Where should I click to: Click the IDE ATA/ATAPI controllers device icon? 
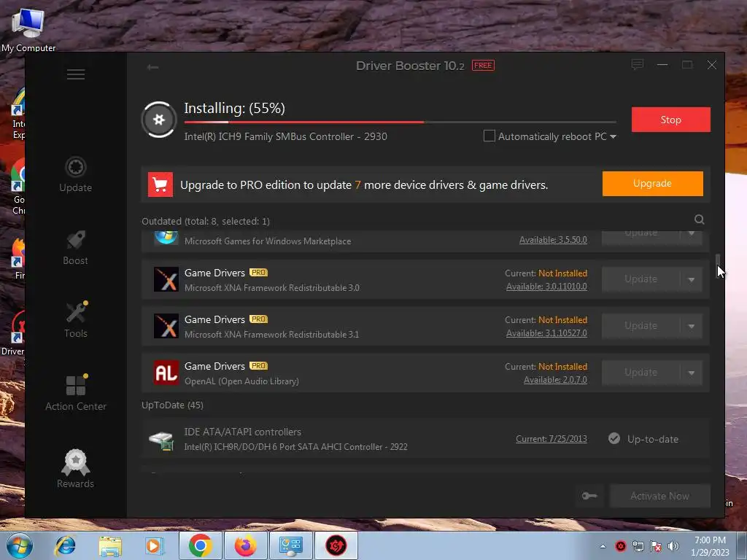pos(161,440)
